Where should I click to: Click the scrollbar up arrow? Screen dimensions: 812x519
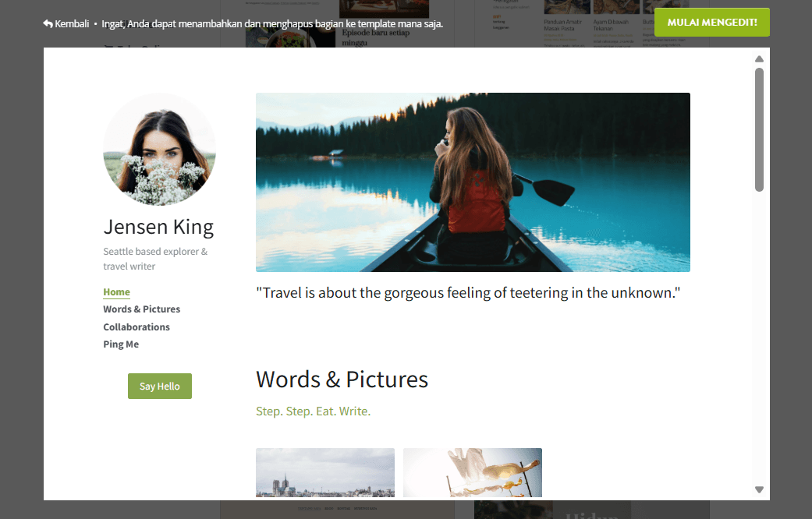click(x=759, y=59)
